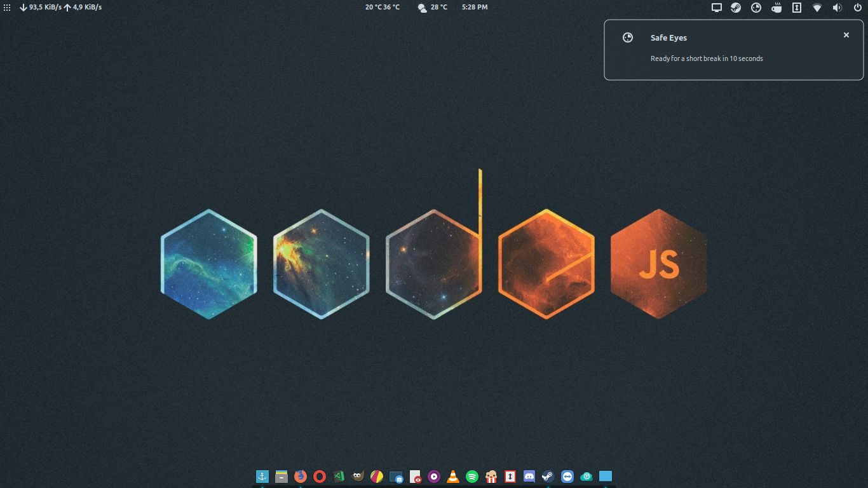Viewport: 868px width, 488px height.
Task: Launch Firefox from the dock
Action: coord(299,477)
